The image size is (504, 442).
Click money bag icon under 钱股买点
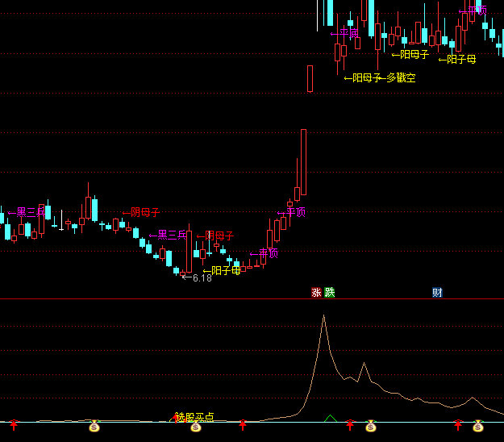pyautogui.click(x=195, y=426)
